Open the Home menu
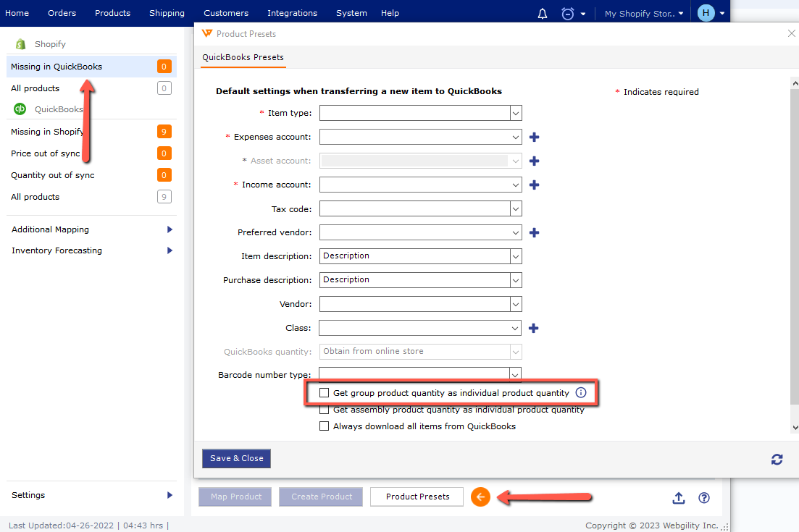Viewport: 799px width, 532px height. [17, 13]
